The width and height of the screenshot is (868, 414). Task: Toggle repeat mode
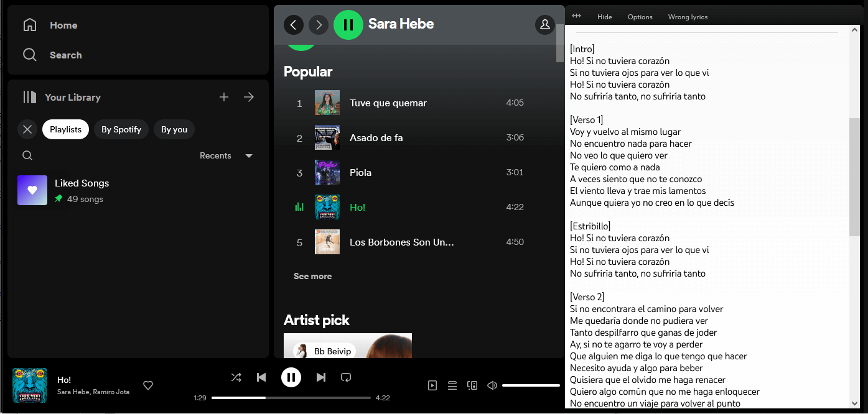pos(346,377)
